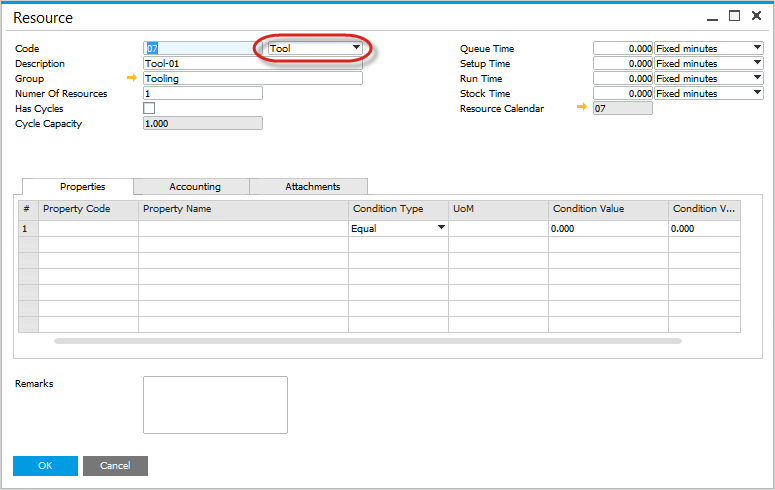Click the Condition Value column header
775x490 pixels.
(608, 209)
